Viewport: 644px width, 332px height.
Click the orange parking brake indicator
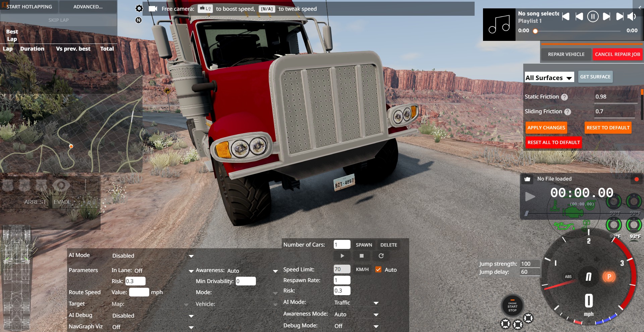[x=609, y=277]
